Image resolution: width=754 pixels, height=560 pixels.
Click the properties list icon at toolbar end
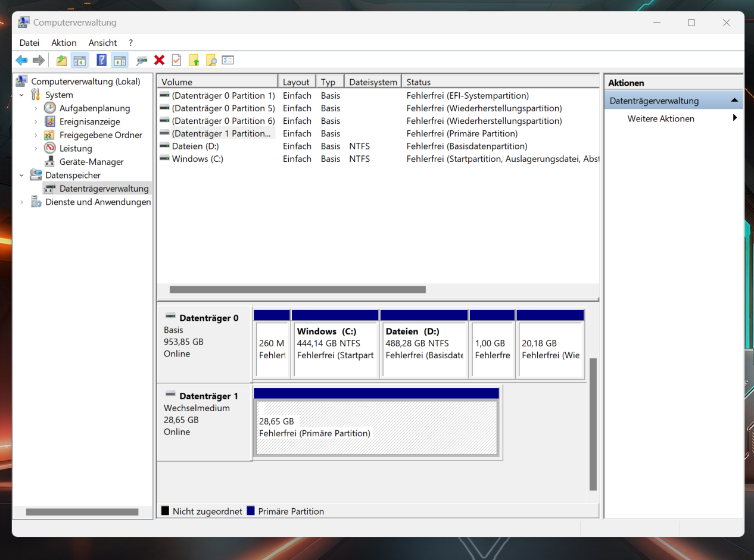(228, 60)
